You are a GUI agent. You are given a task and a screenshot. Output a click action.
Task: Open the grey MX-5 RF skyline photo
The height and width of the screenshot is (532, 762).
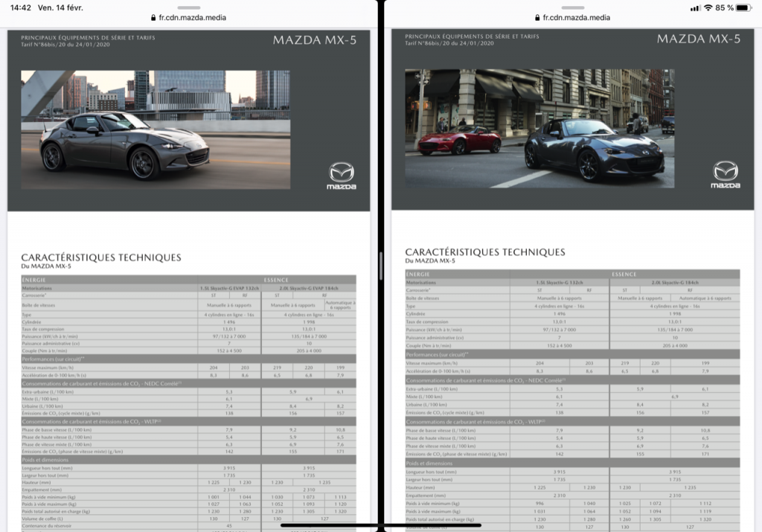click(x=156, y=129)
